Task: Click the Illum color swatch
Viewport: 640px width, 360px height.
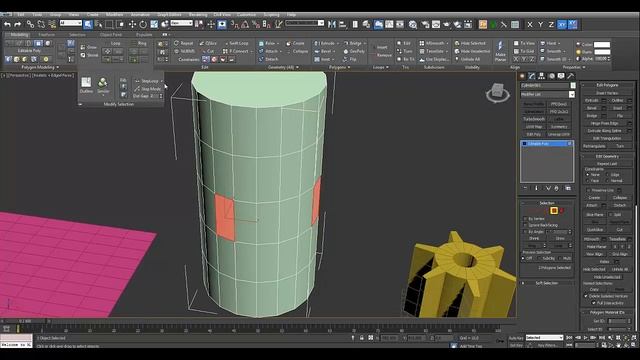Action: (602, 52)
